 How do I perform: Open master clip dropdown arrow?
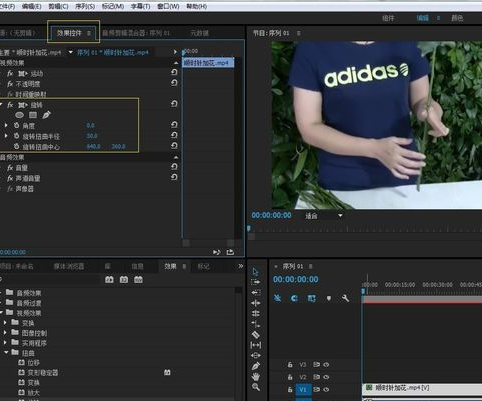point(71,52)
